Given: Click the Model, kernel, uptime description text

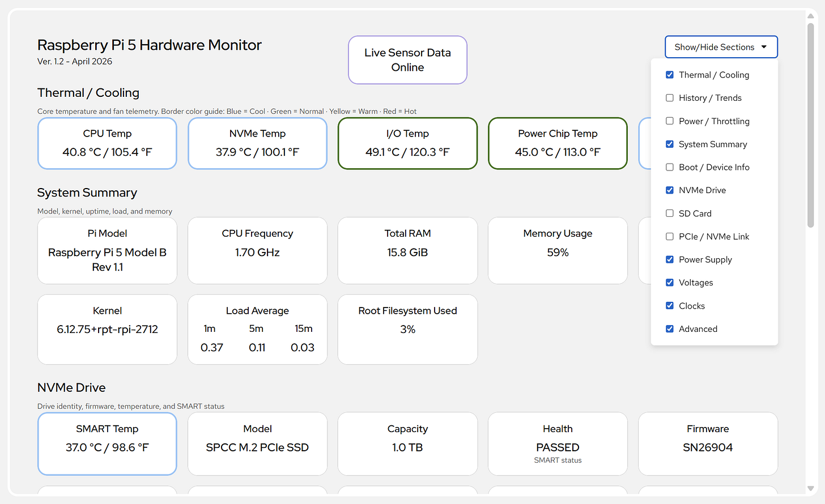Looking at the screenshot, I should (x=105, y=211).
